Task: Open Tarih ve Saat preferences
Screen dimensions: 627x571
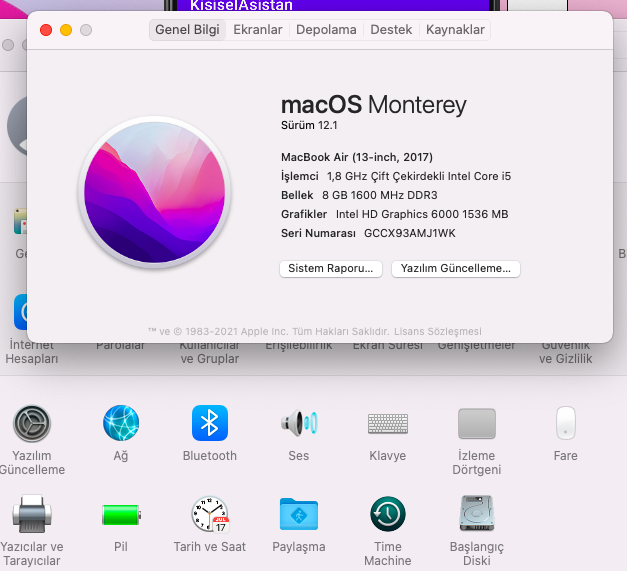Action: click(x=210, y=514)
